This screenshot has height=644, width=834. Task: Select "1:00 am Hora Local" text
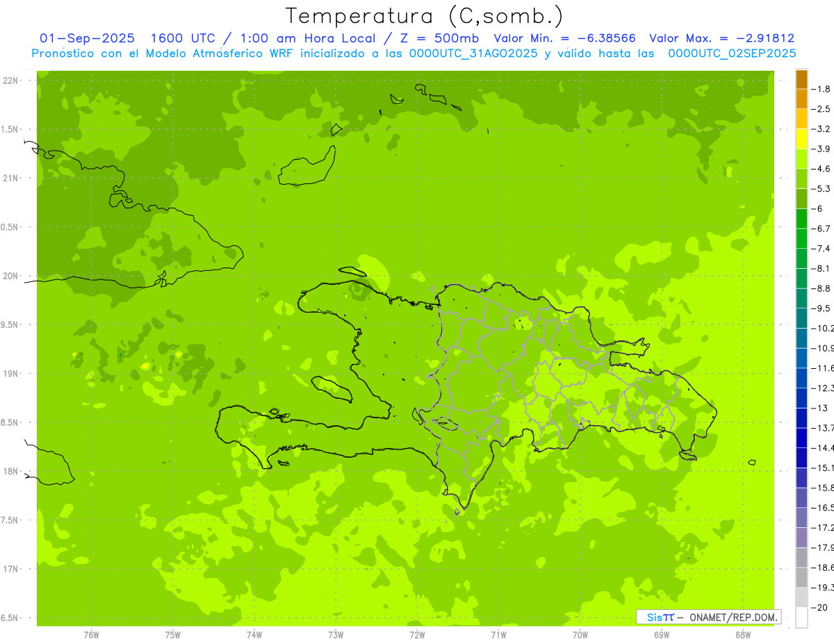tap(309, 38)
